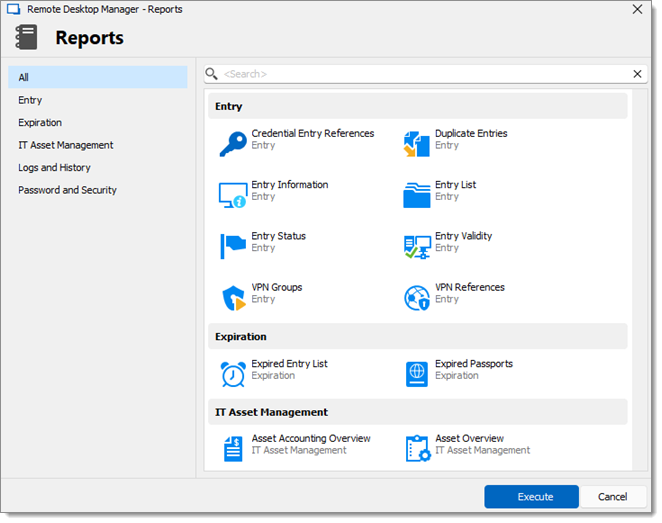Click the VPN Groups shield icon
This screenshot has height=523, width=662.
pyautogui.click(x=234, y=298)
